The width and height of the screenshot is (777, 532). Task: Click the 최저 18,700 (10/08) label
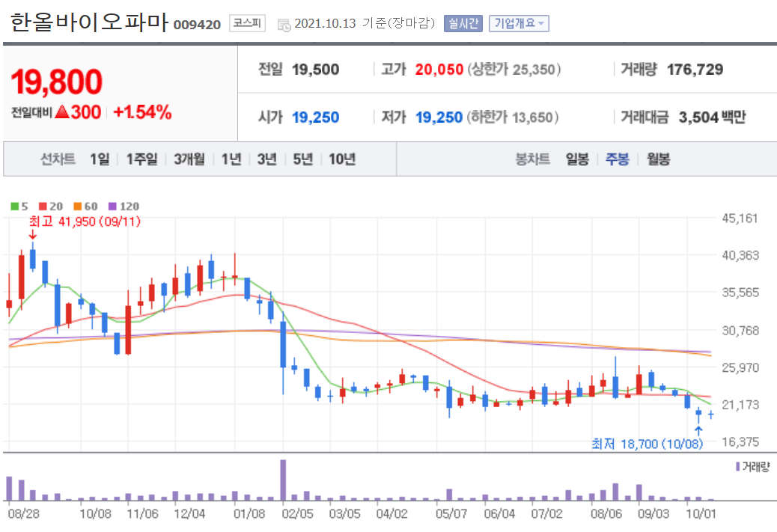point(647,443)
